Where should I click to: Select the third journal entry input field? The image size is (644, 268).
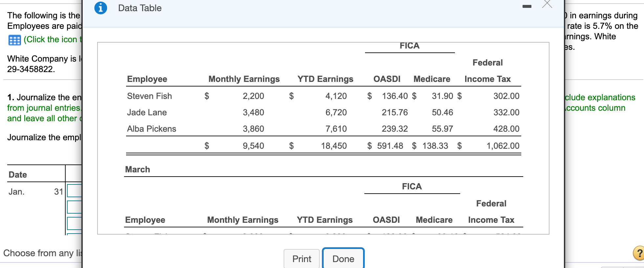tap(75, 223)
